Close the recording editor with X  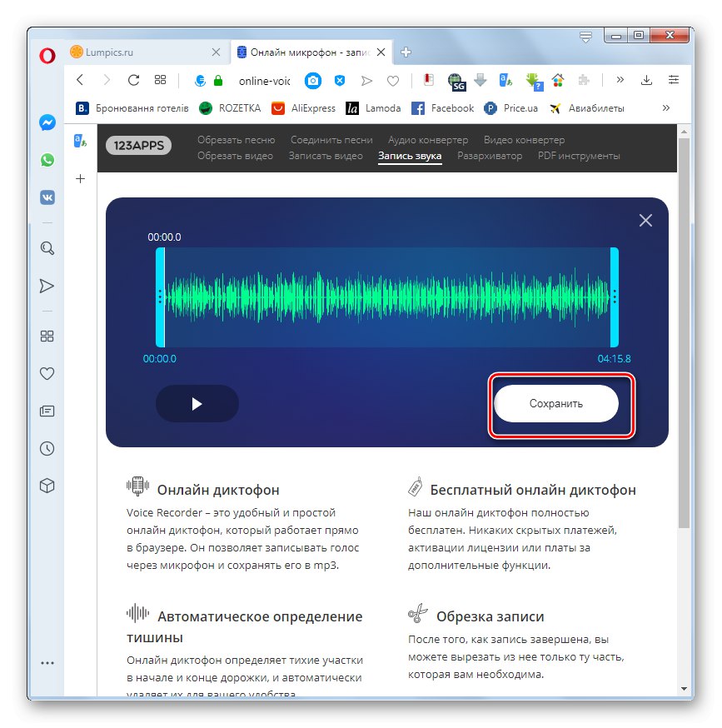click(x=645, y=220)
